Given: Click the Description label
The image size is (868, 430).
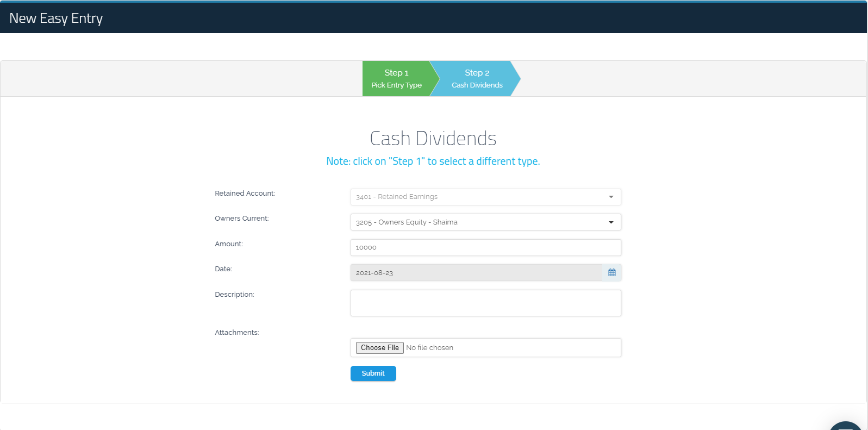Looking at the screenshot, I should 234,295.
